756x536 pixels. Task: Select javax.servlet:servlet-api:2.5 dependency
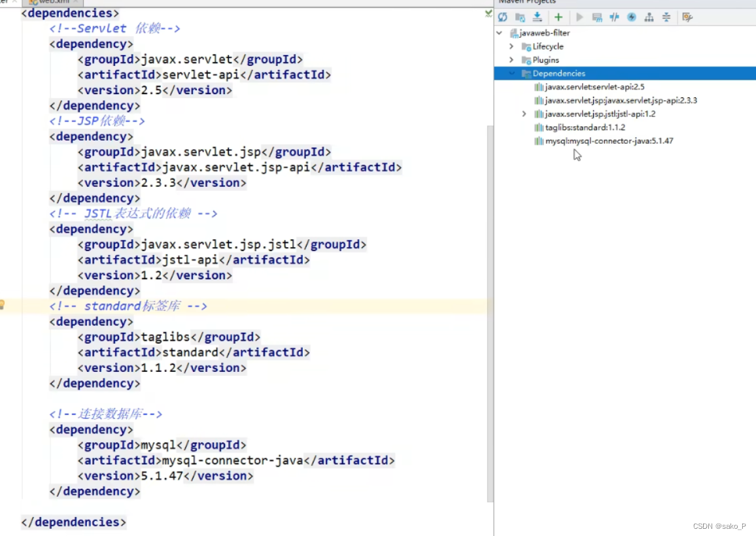589,87
